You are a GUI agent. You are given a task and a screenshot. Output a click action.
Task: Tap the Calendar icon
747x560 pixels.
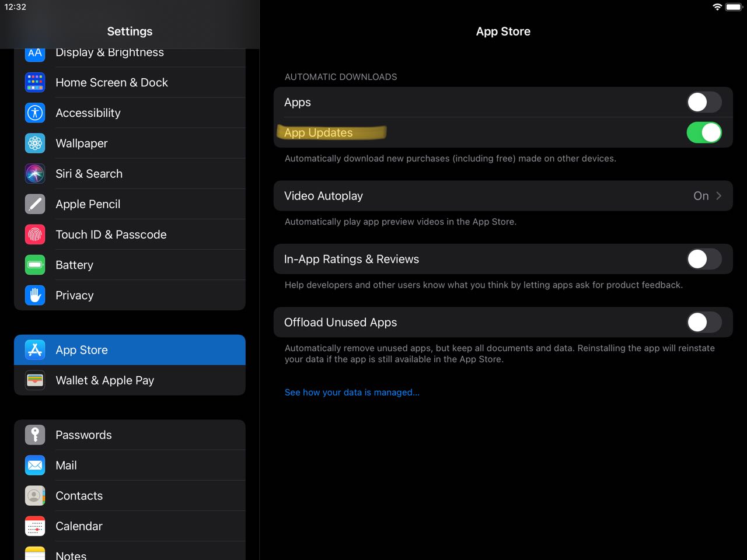(x=35, y=526)
